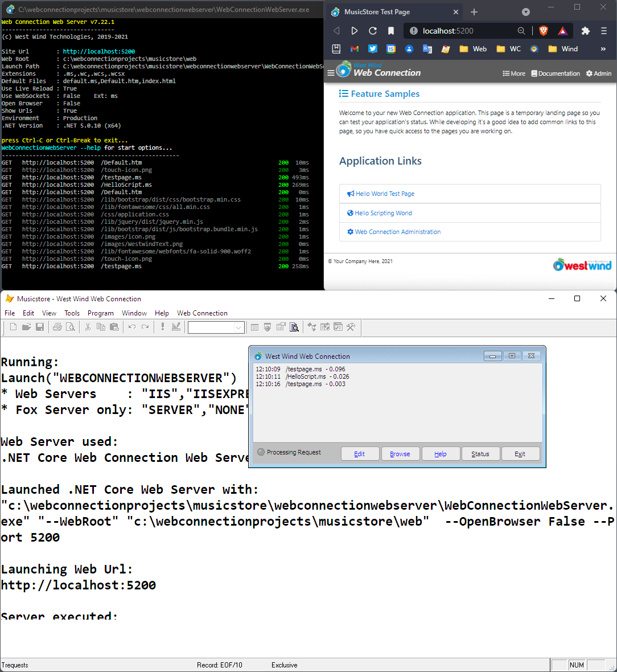Screen dimensions: 617x672
Task: Expand the hidden bookmarks overflow chevron
Action: pos(603,49)
